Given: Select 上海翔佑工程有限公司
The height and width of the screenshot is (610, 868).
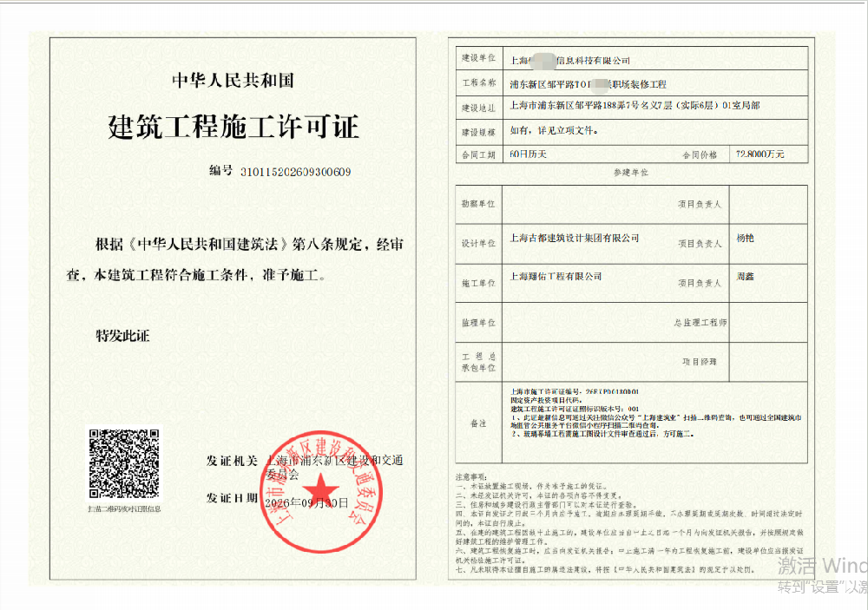Looking at the screenshot, I should point(556,276).
